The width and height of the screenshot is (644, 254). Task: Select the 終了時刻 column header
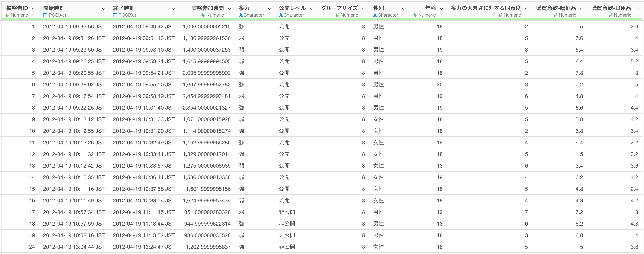pos(124,8)
